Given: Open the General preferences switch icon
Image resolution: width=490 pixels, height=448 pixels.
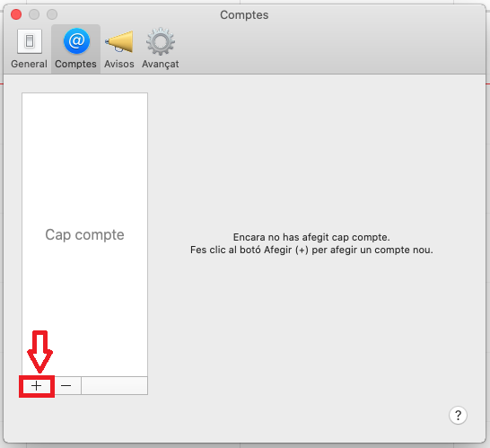Looking at the screenshot, I should pyautogui.click(x=30, y=41).
